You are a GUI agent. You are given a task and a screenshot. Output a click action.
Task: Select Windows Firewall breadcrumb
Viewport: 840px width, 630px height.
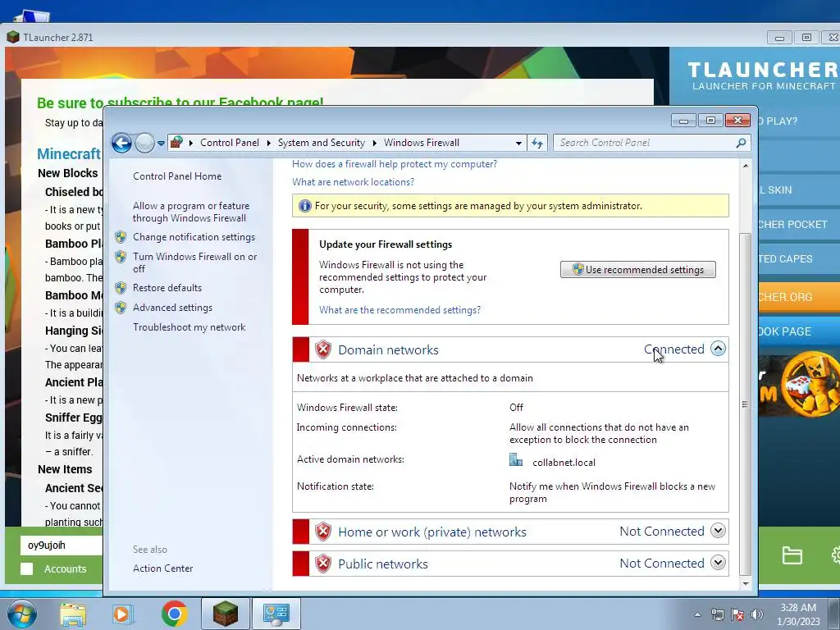pos(422,143)
